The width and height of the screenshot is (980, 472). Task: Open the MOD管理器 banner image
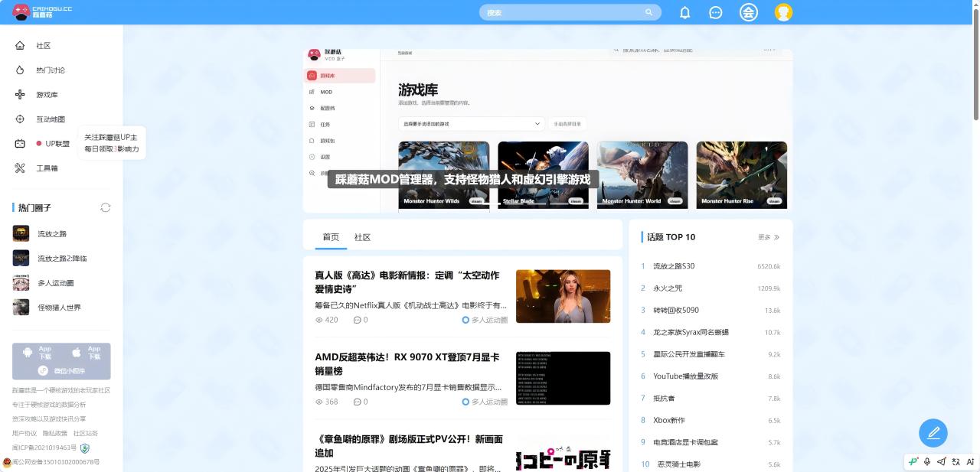click(548, 131)
